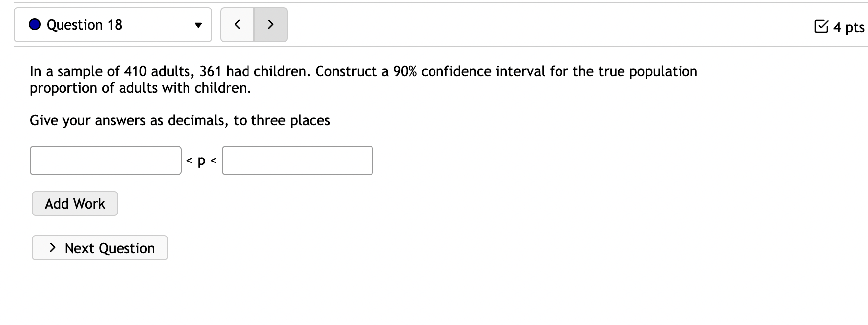Click the previous question arrow control
The image size is (868, 325).
tap(237, 24)
